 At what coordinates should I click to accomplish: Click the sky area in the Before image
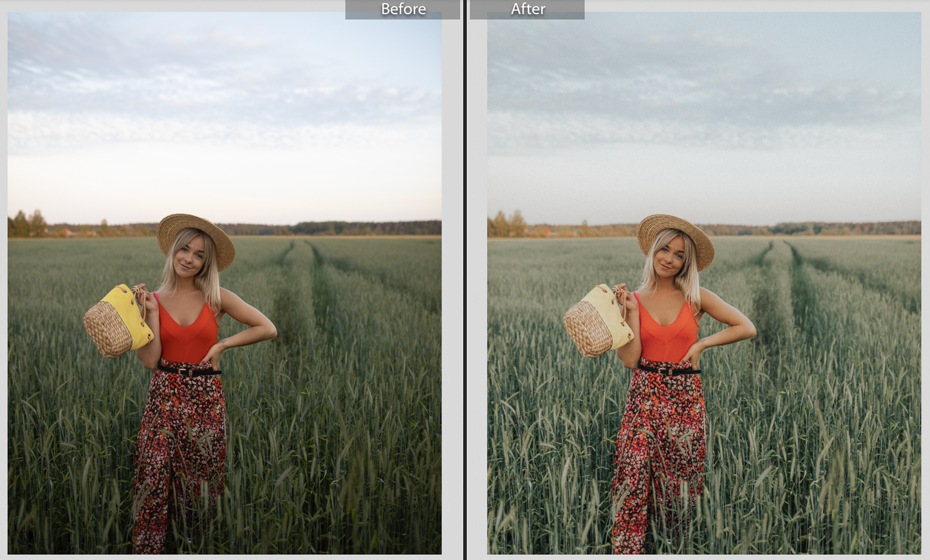[225, 97]
